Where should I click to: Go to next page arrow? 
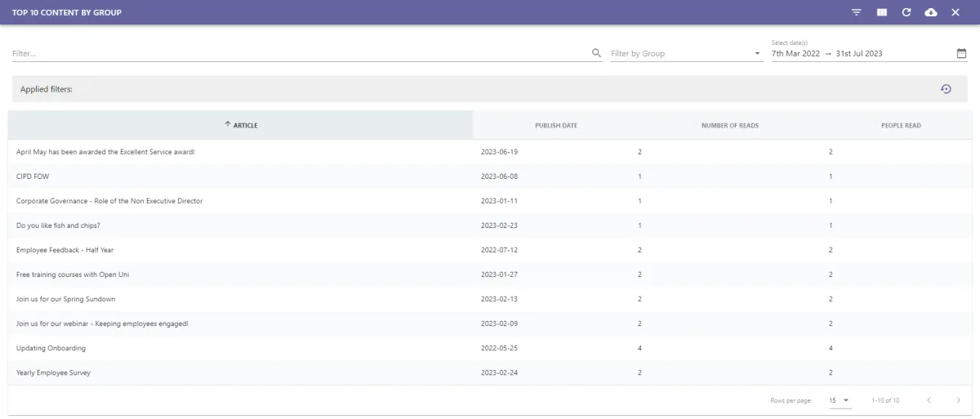(958, 400)
